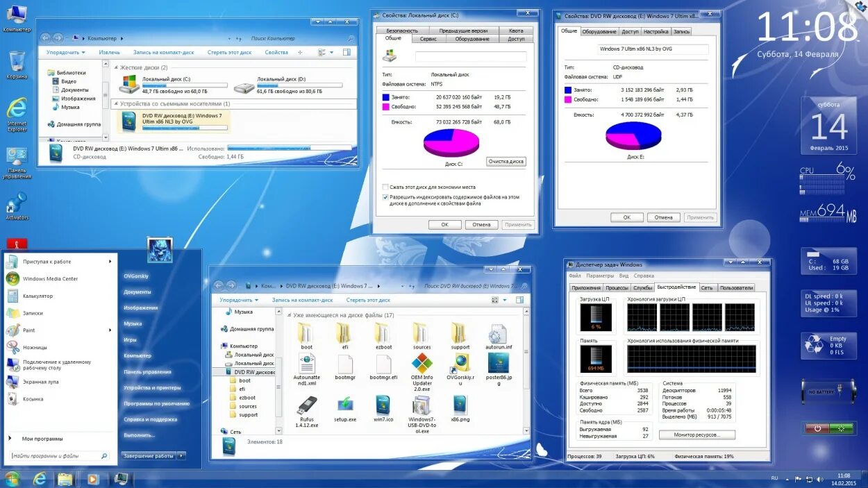Launch Internet Explorer from the desktop
This screenshot has height=488, width=868.
point(17,114)
